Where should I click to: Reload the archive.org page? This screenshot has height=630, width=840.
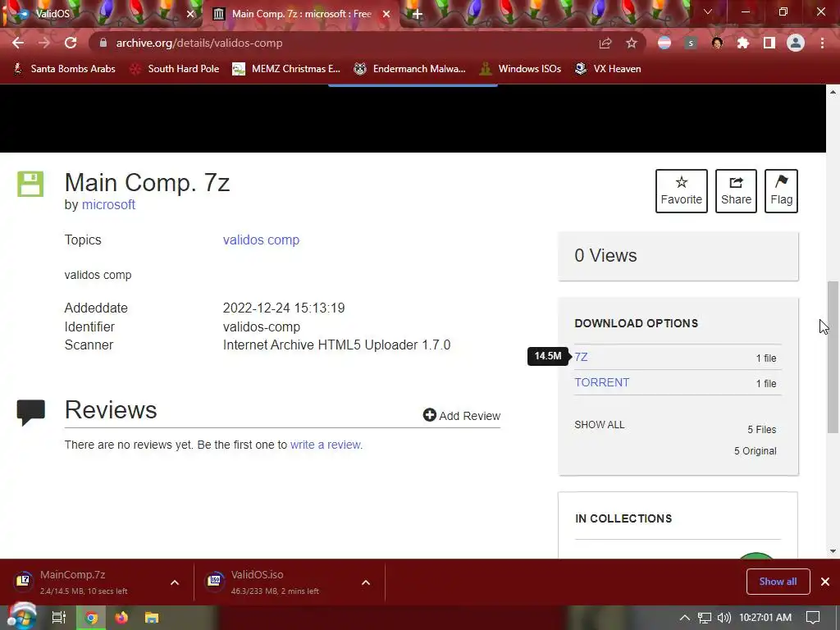coord(71,43)
